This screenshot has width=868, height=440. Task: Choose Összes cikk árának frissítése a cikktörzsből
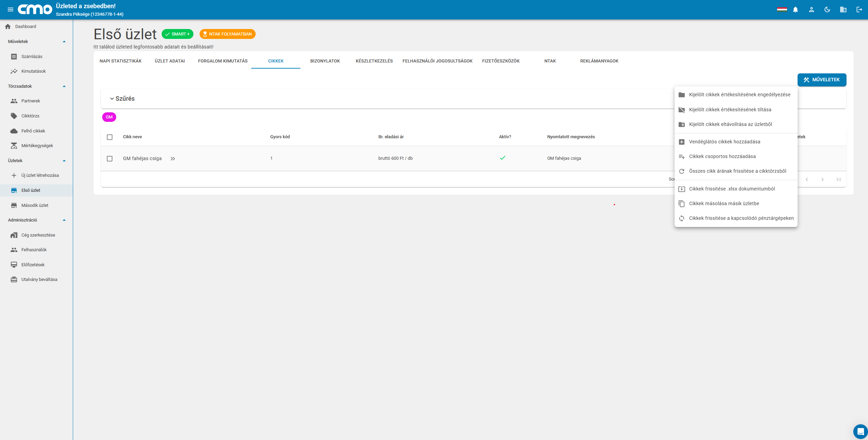click(x=736, y=171)
